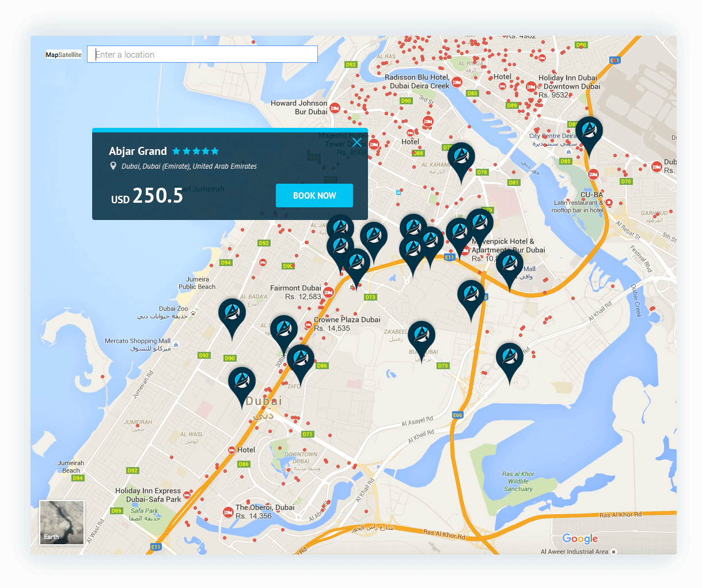Click the Google logo on the map
The image size is (702, 588).
coord(580,539)
